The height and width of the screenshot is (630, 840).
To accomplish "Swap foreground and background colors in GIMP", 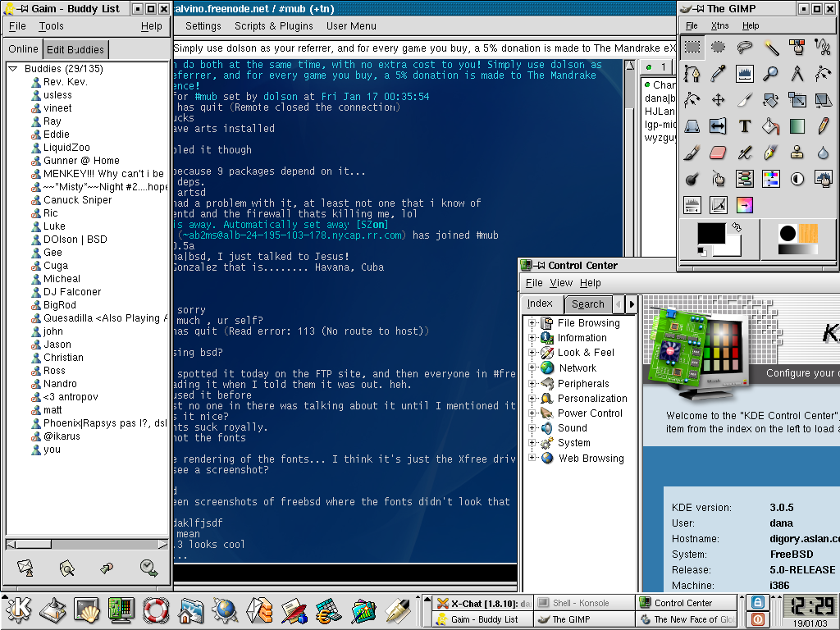I will pos(737,228).
